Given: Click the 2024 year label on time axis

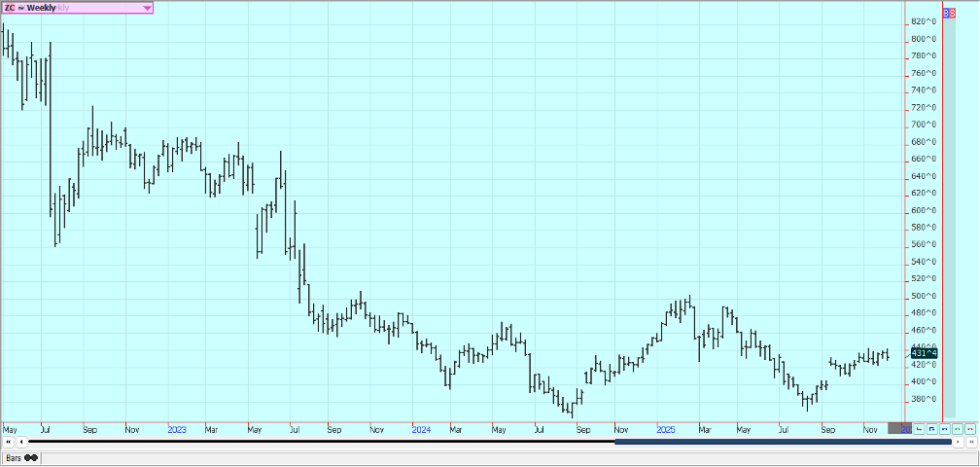Looking at the screenshot, I should (421, 428).
